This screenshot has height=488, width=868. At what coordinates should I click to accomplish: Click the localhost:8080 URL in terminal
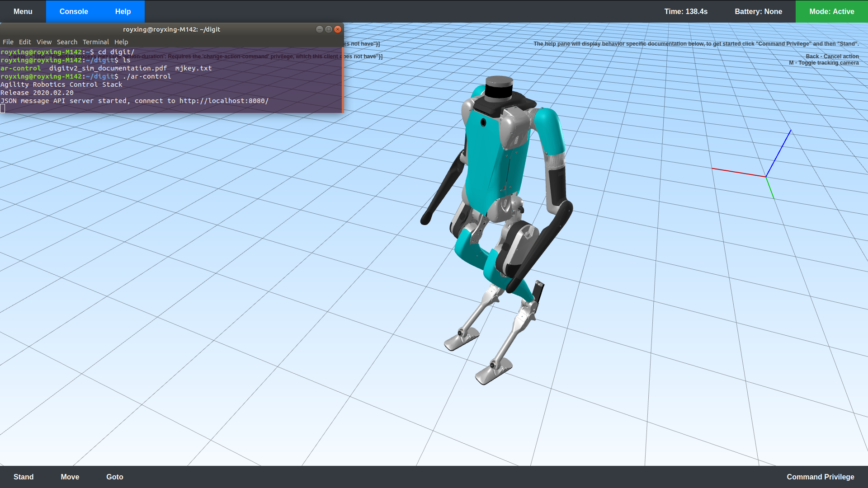(224, 101)
